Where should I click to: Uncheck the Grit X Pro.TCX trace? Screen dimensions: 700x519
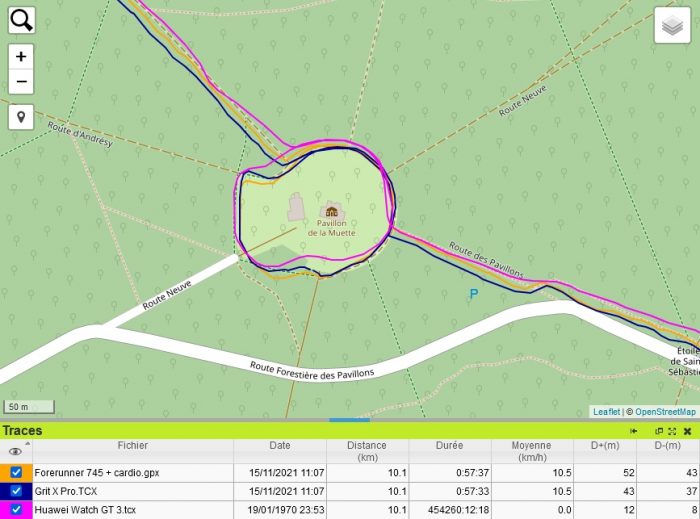click(x=16, y=491)
